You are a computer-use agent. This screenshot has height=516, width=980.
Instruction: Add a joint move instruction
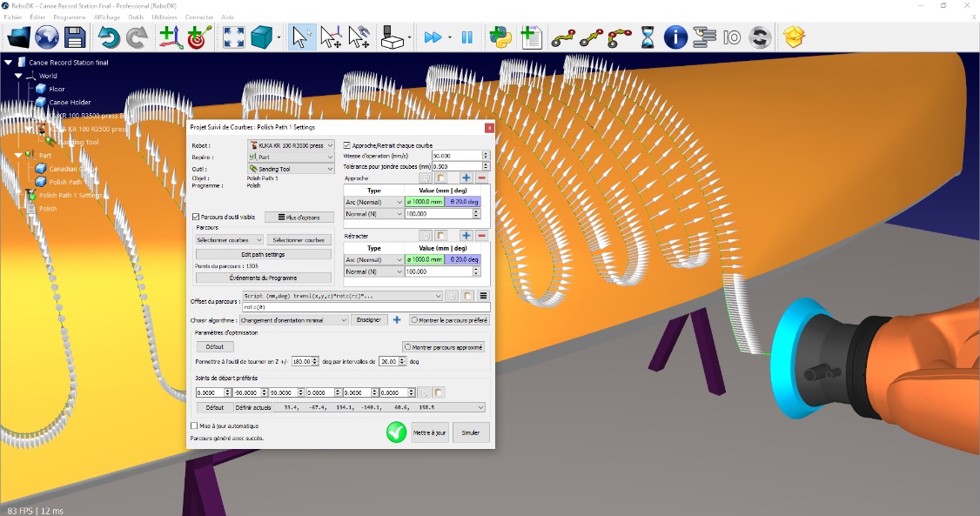coord(563,38)
